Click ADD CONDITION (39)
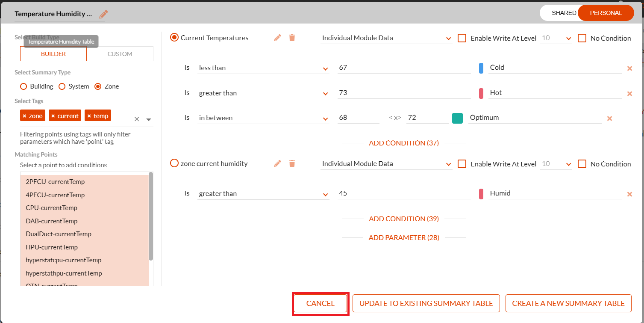Image resolution: width=644 pixels, height=323 pixels. [404, 219]
